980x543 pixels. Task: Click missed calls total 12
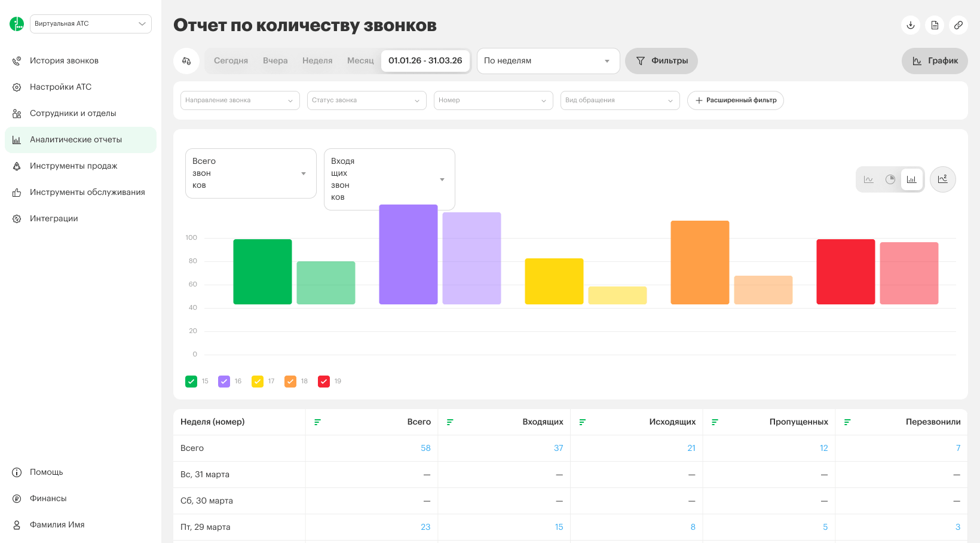click(824, 449)
